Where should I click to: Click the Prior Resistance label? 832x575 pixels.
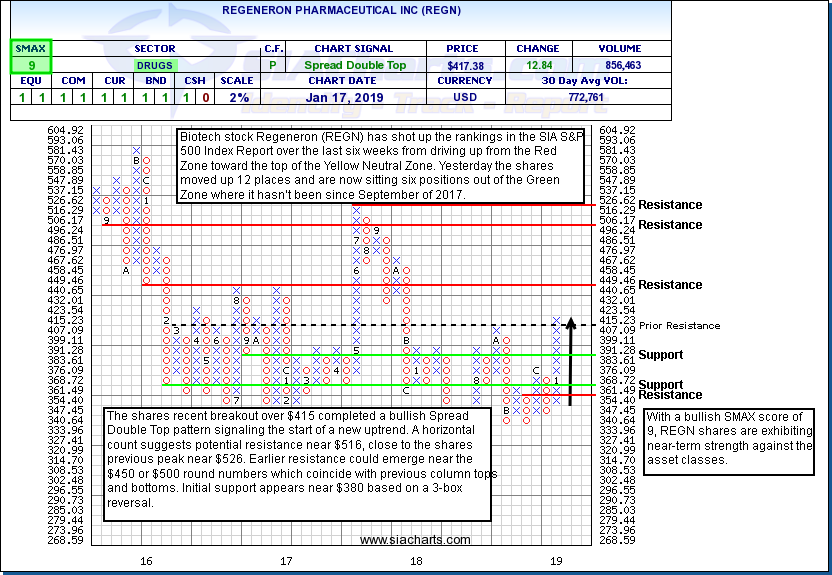pos(679,326)
